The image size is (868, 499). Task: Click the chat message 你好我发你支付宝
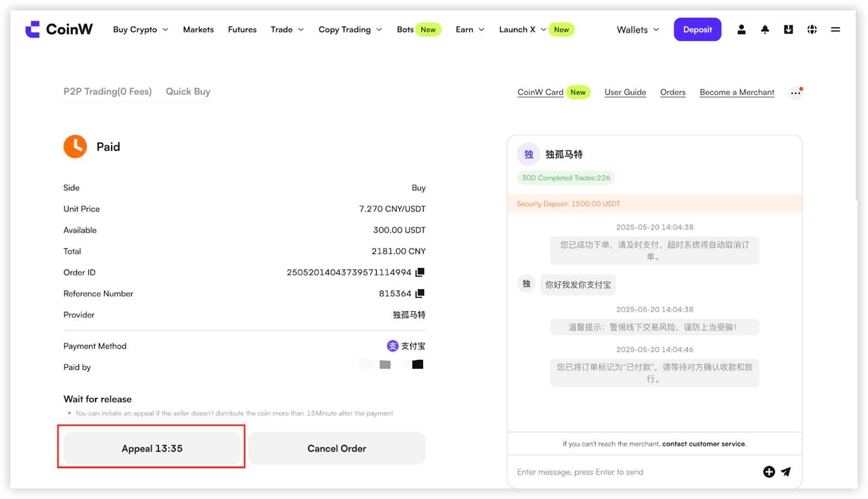point(578,285)
